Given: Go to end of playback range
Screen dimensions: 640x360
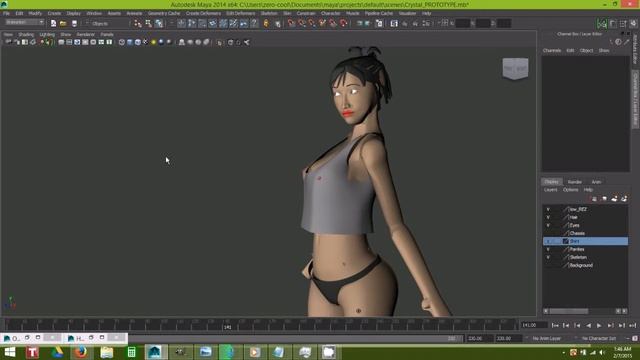Looking at the screenshot, I should coord(632,325).
